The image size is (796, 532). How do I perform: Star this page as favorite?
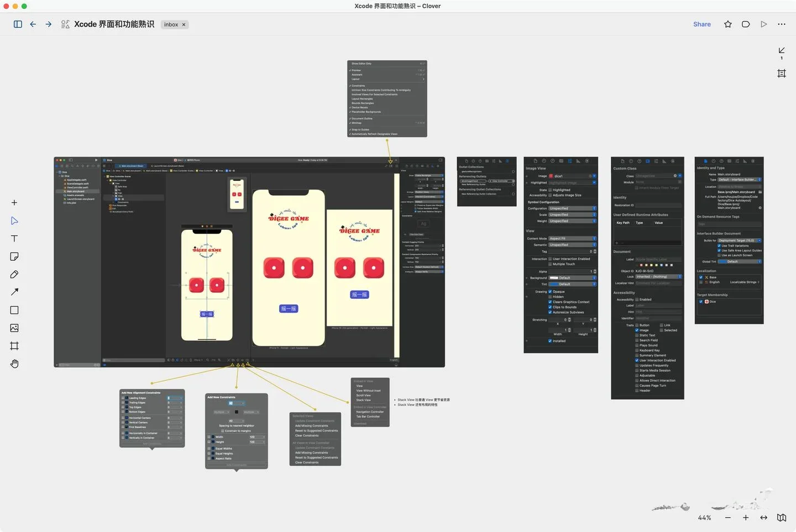(728, 24)
